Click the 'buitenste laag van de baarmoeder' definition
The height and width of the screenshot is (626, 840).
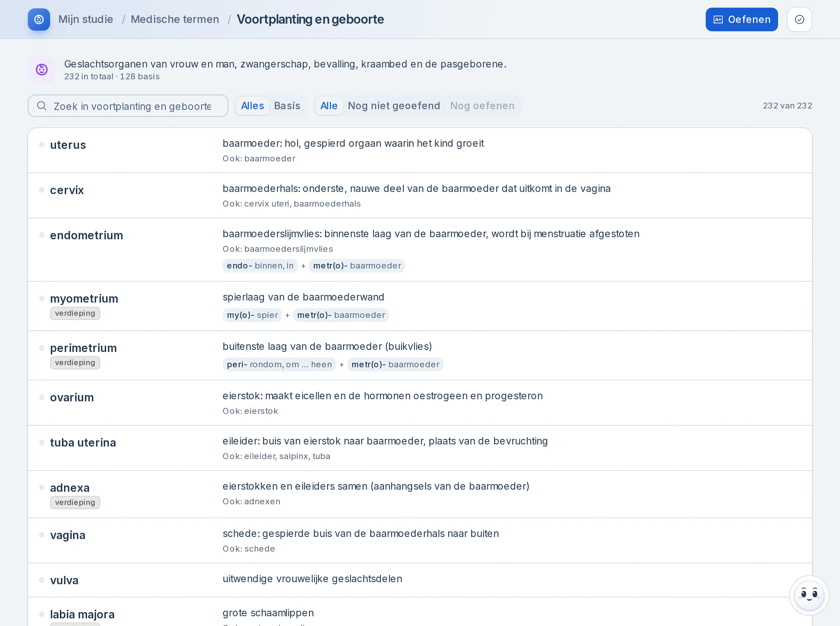pos(327,346)
